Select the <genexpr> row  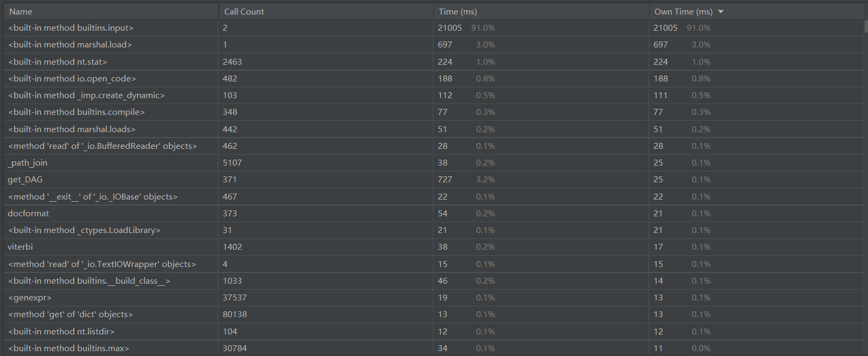(433, 297)
